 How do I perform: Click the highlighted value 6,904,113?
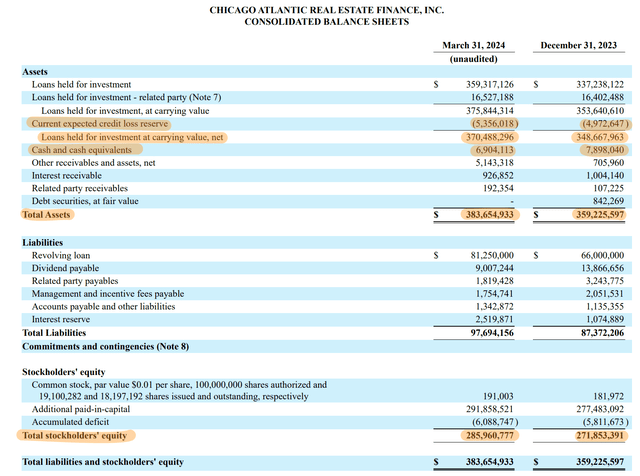pyautogui.click(x=494, y=150)
